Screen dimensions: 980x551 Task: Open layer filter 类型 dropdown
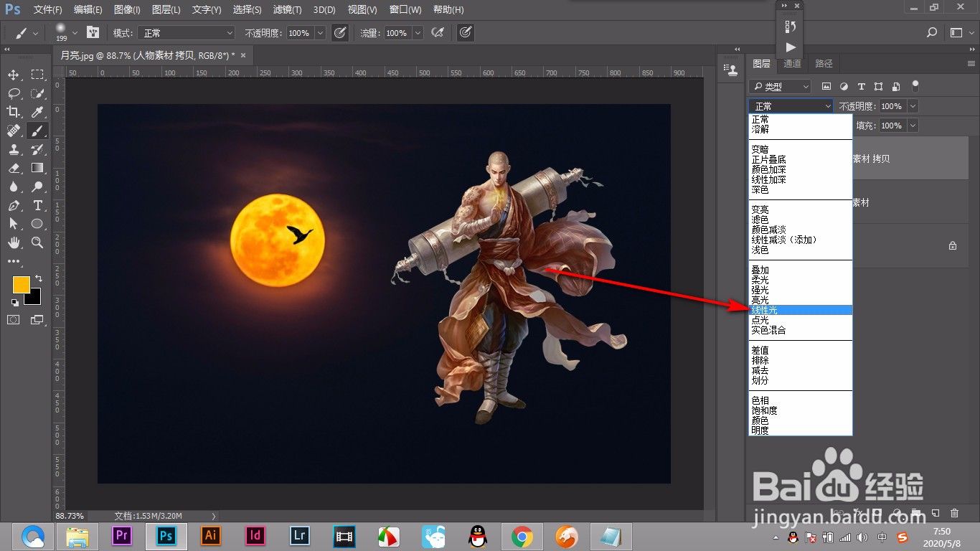tap(780, 87)
